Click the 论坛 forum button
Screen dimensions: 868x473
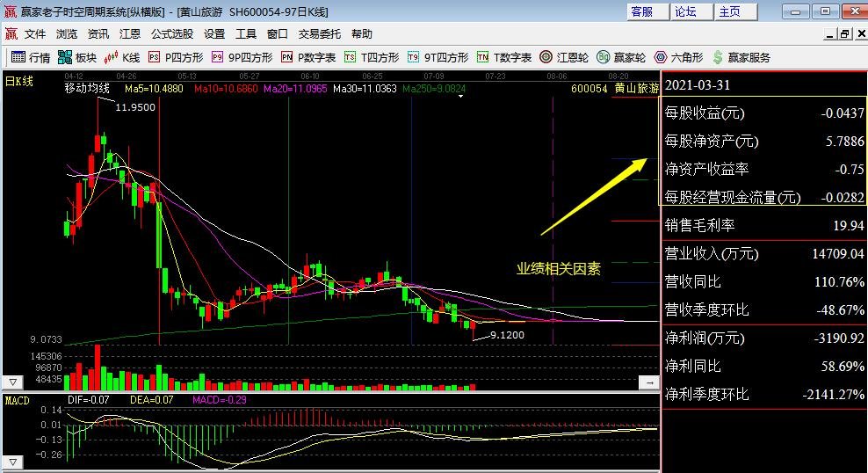pos(691,11)
